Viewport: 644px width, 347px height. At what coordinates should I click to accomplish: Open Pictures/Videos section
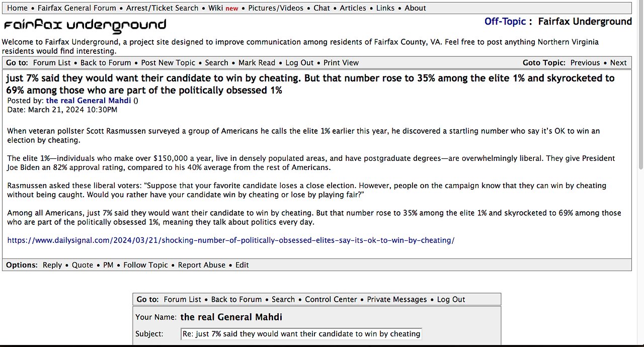[276, 8]
